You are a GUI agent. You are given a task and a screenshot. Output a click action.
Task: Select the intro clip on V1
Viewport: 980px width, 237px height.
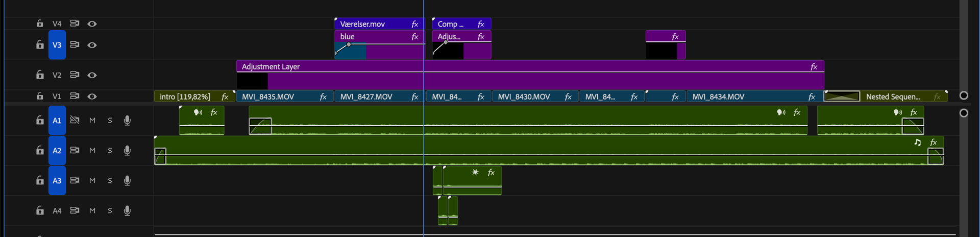coord(185,97)
